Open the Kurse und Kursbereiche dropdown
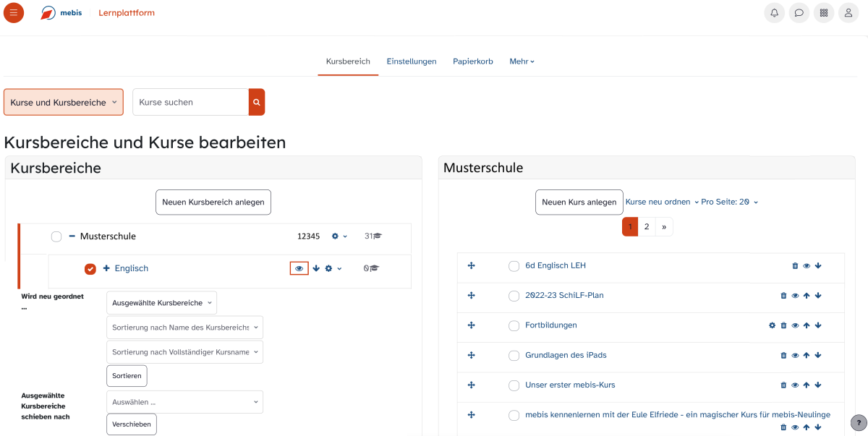This screenshot has width=868, height=436. click(64, 103)
